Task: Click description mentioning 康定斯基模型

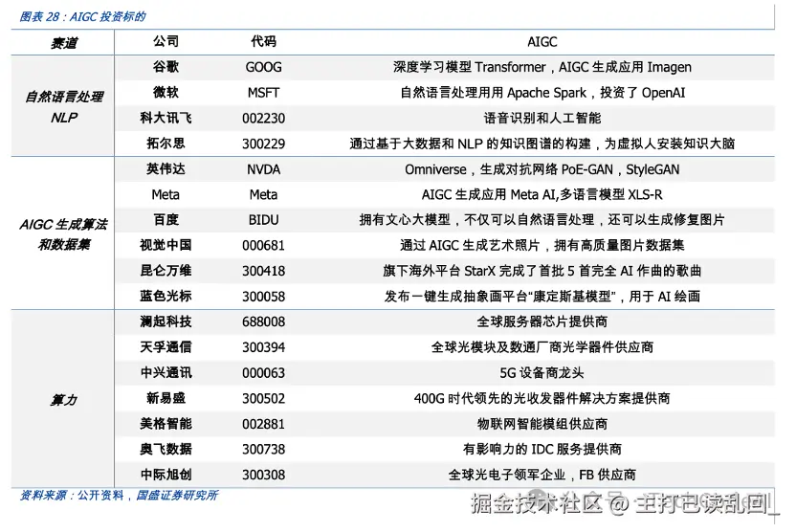Action: [x=542, y=296]
